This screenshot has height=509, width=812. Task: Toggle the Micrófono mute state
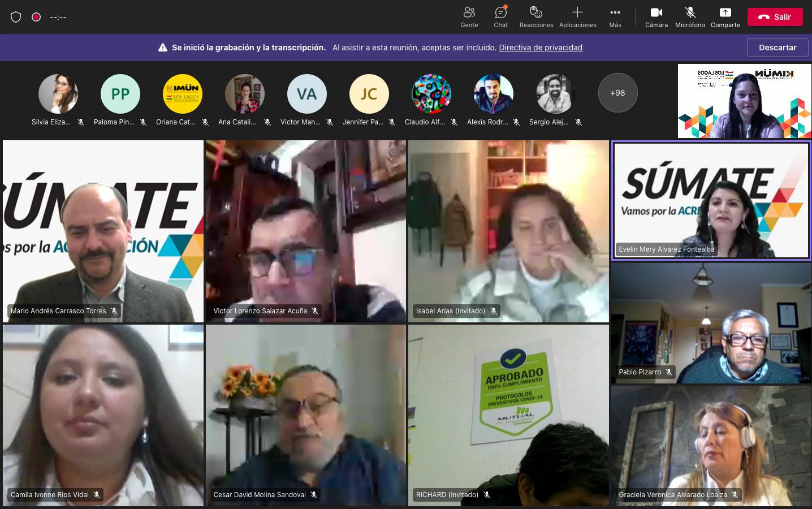(690, 17)
